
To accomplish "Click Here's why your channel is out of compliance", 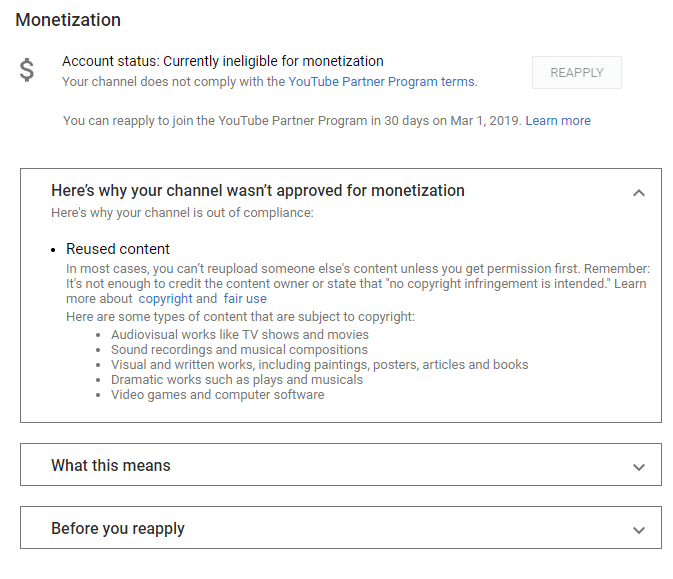I will pyautogui.click(x=182, y=213).
